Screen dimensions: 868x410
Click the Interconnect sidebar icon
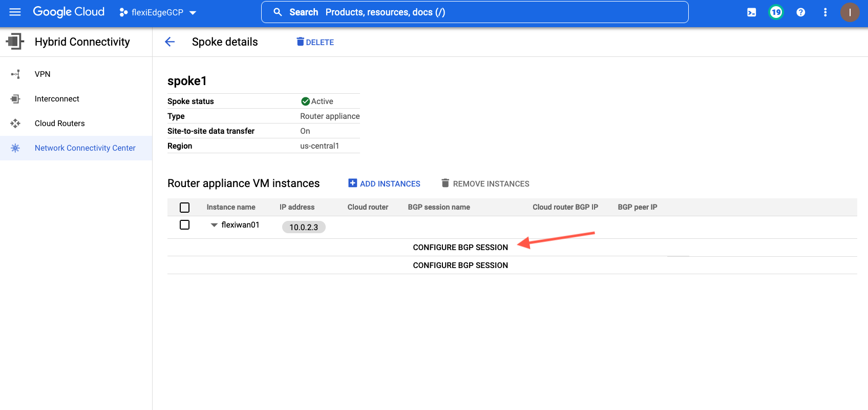click(15, 99)
